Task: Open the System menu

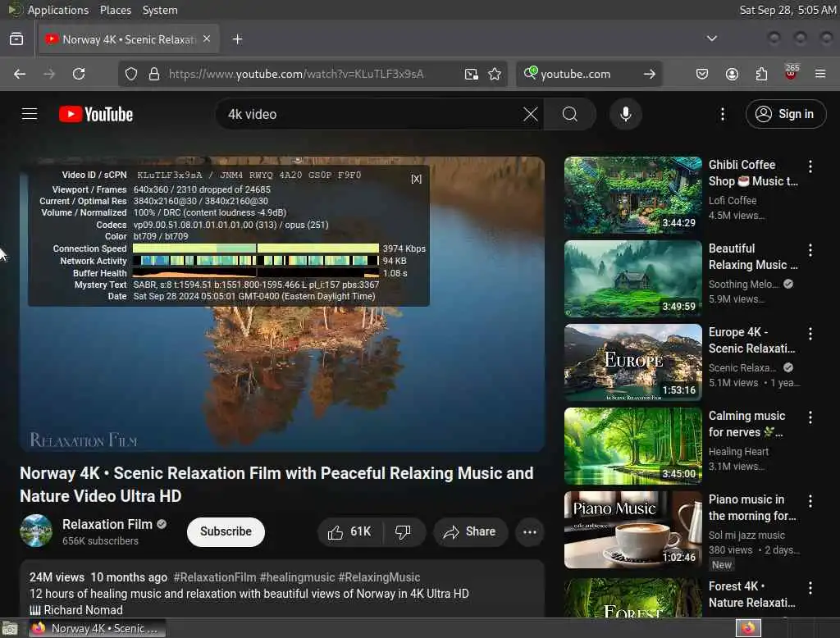Action: tap(160, 10)
